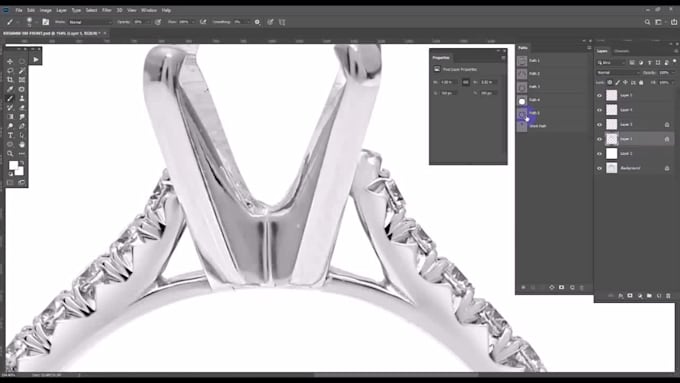Open the File menu
The height and width of the screenshot is (383, 680).
[19, 10]
